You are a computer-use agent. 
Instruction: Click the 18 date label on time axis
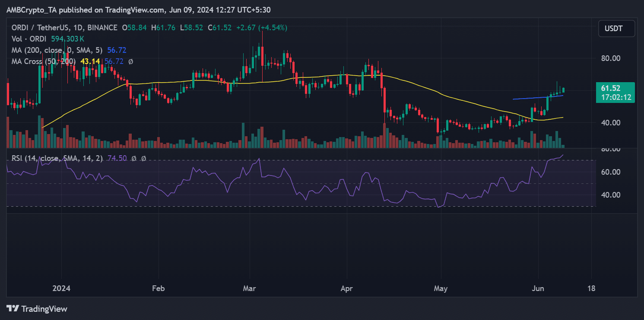591,288
